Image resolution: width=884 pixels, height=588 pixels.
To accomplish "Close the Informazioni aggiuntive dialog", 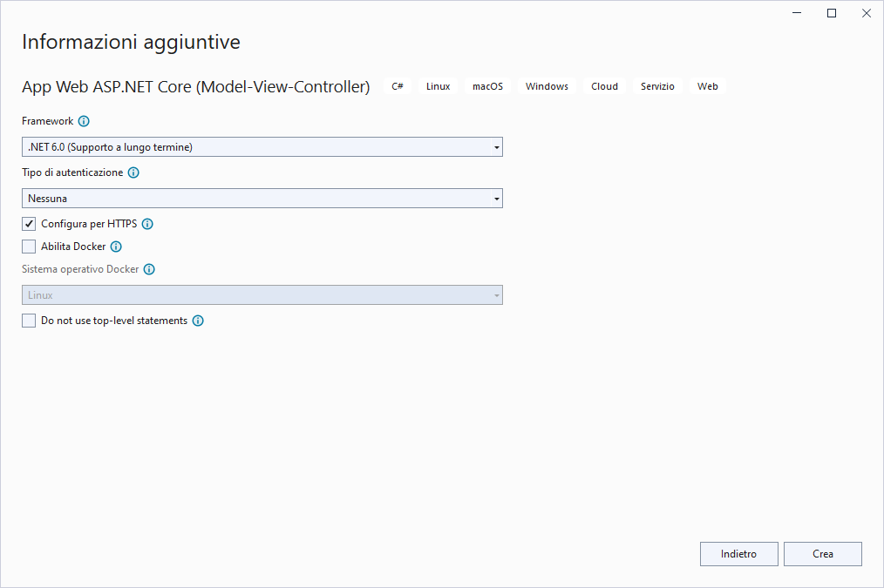I will tap(867, 13).
